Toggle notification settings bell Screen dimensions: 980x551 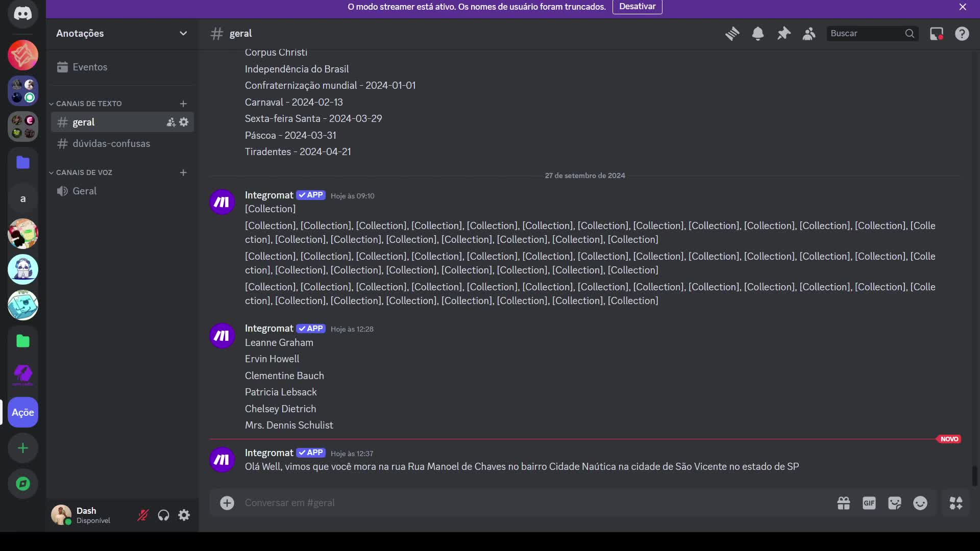click(758, 33)
